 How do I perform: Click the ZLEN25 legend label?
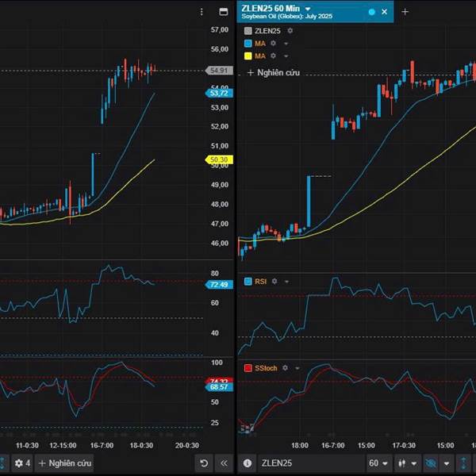coord(267,31)
